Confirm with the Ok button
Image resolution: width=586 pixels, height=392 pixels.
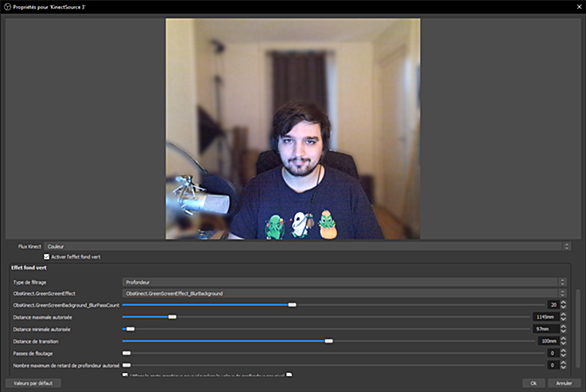click(534, 383)
